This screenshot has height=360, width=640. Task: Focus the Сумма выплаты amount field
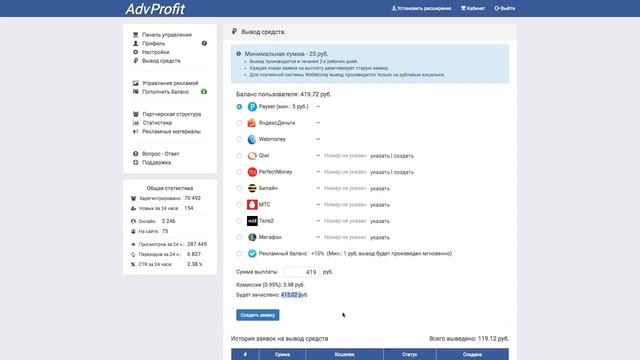[302, 272]
